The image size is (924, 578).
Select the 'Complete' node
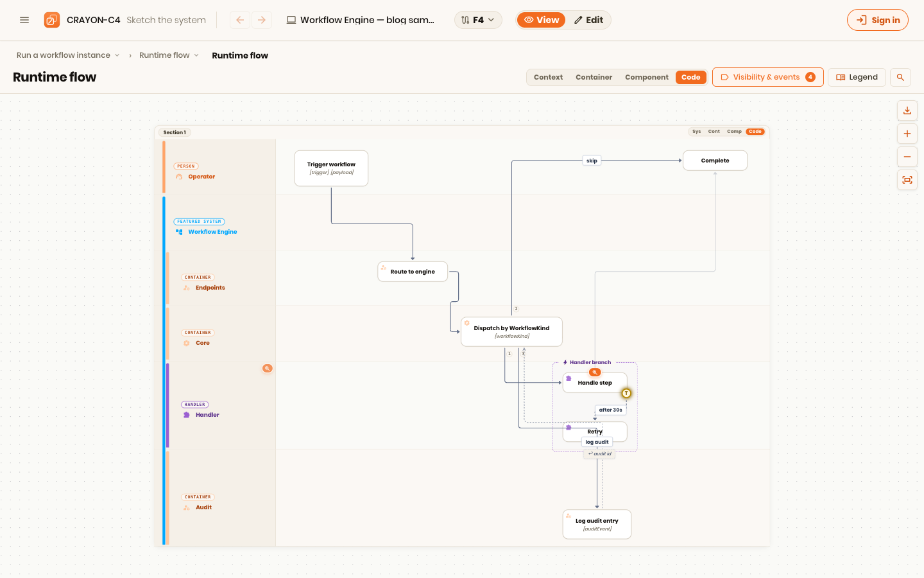715,161
